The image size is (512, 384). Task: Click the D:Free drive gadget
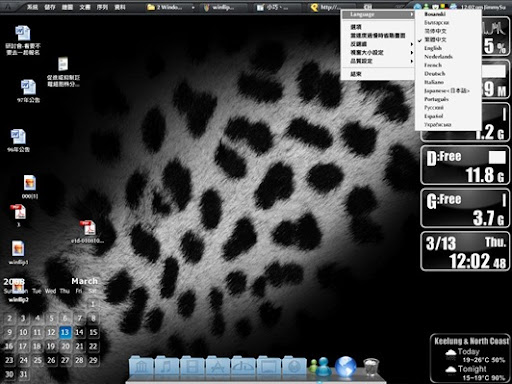point(465,165)
